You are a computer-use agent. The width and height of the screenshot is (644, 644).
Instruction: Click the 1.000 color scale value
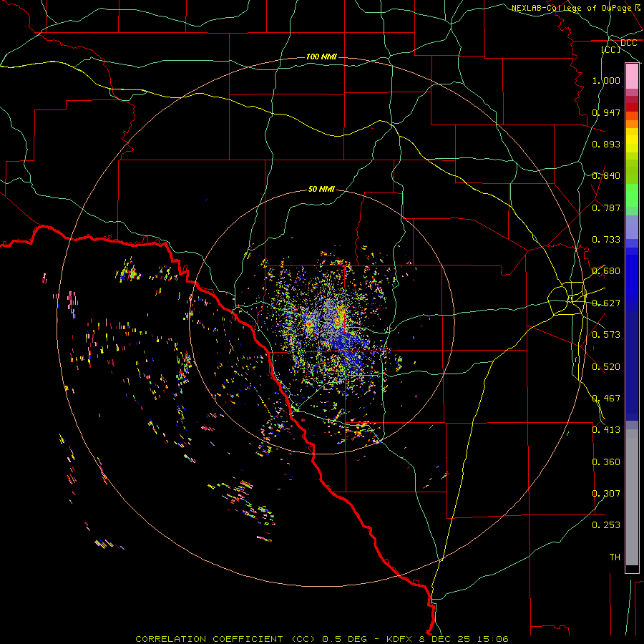[606, 80]
